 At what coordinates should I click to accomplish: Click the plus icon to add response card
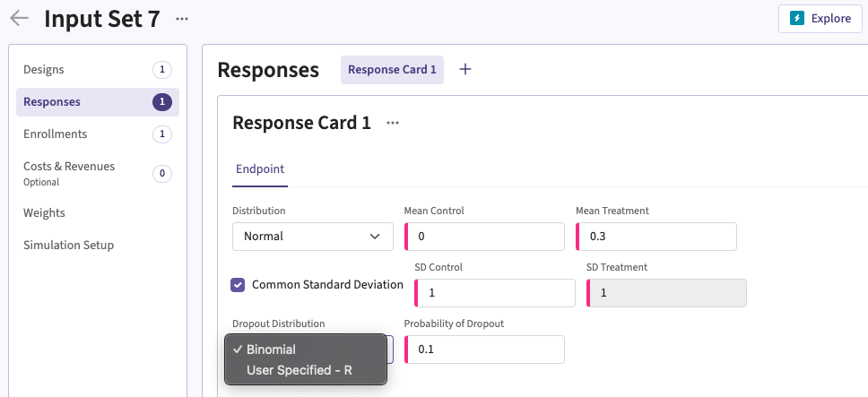point(465,70)
